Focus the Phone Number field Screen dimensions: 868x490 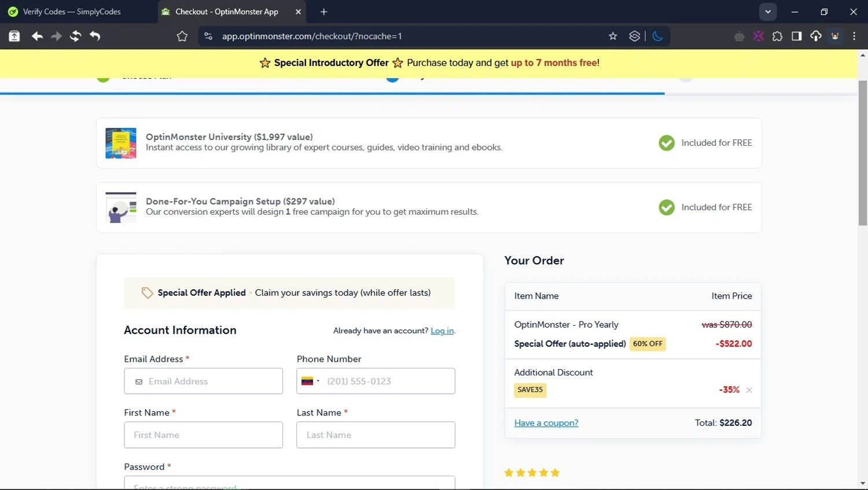[x=376, y=381]
